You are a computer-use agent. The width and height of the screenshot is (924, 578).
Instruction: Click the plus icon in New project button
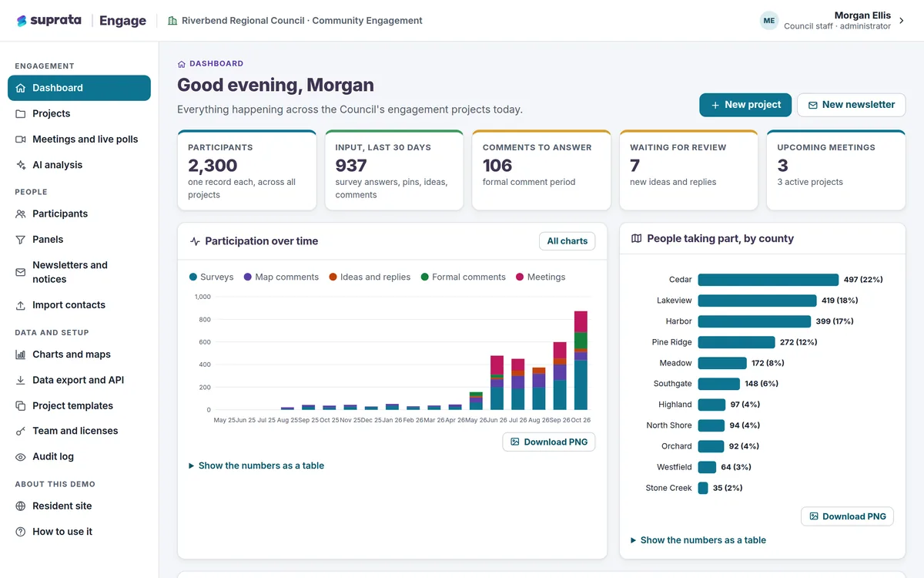click(x=715, y=105)
